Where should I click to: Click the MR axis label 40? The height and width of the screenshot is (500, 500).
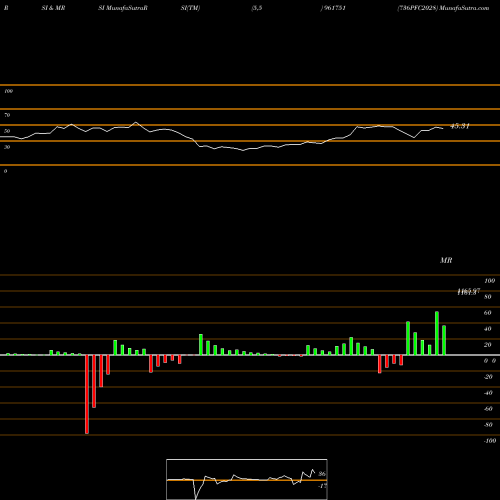coord(488,329)
